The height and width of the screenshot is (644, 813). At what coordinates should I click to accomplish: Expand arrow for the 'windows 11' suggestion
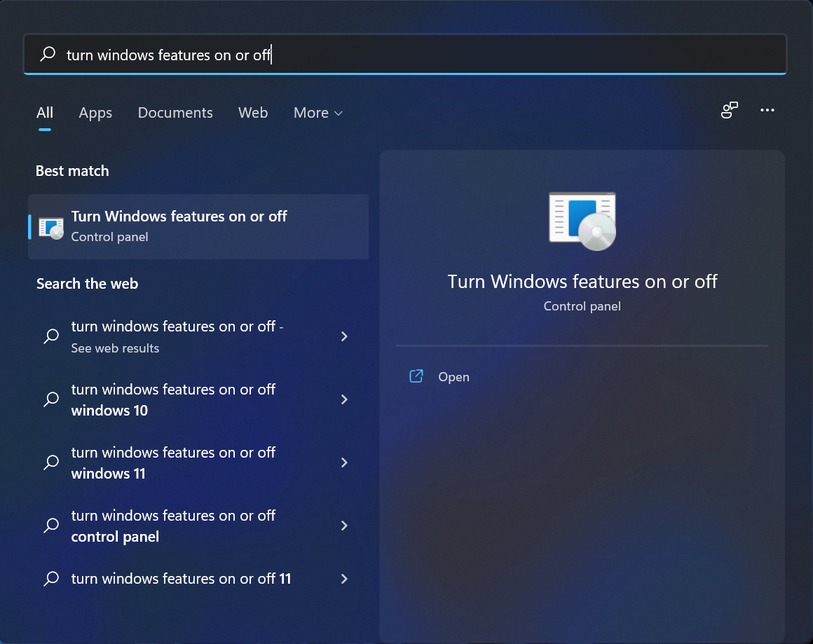[x=344, y=463]
